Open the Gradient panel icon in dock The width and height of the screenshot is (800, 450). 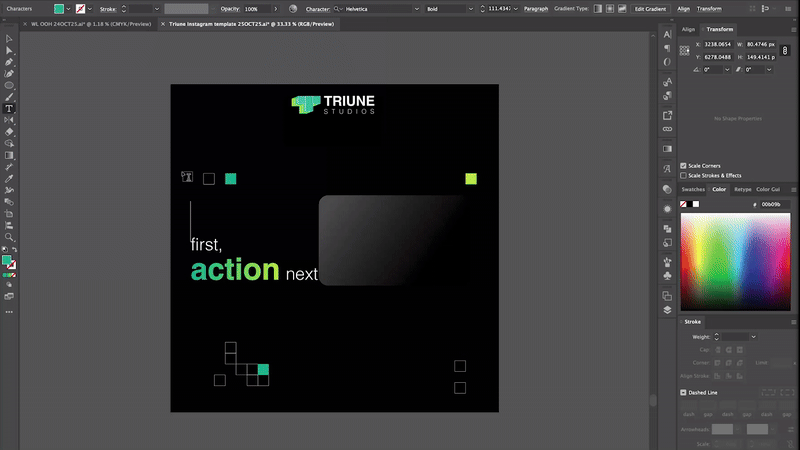[x=667, y=149]
